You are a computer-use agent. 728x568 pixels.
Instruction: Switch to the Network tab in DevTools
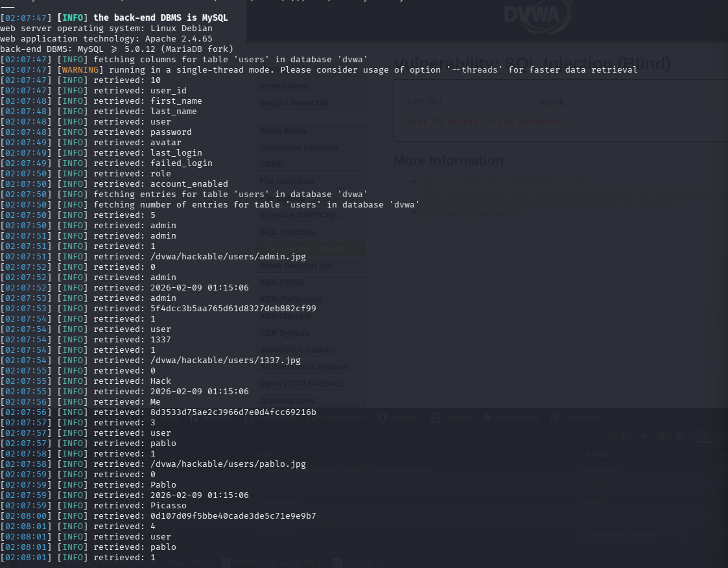[x=218, y=418]
